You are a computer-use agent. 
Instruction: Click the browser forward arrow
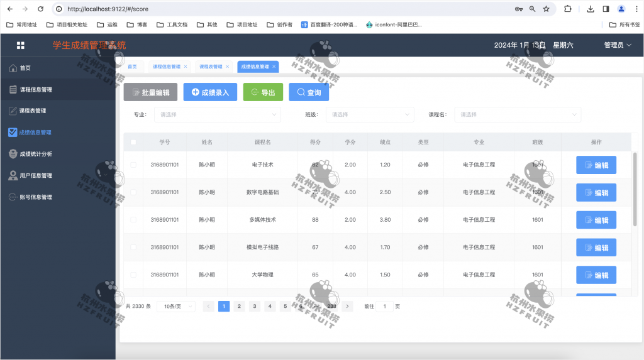[x=25, y=9]
